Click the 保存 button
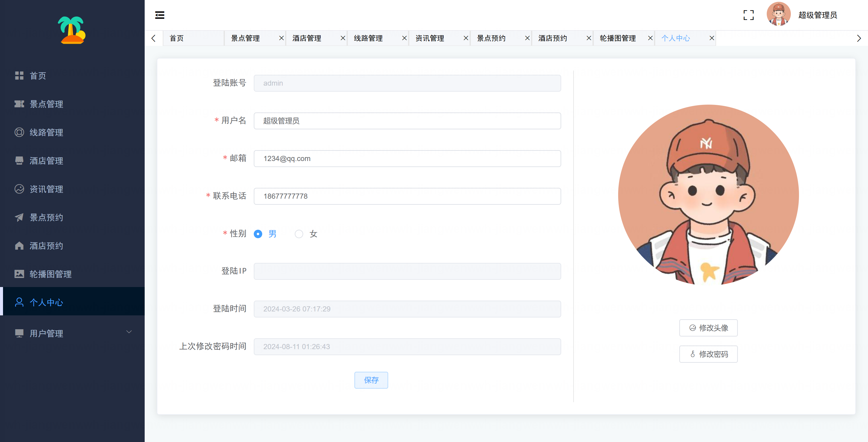The height and width of the screenshot is (442, 868). pos(371,380)
